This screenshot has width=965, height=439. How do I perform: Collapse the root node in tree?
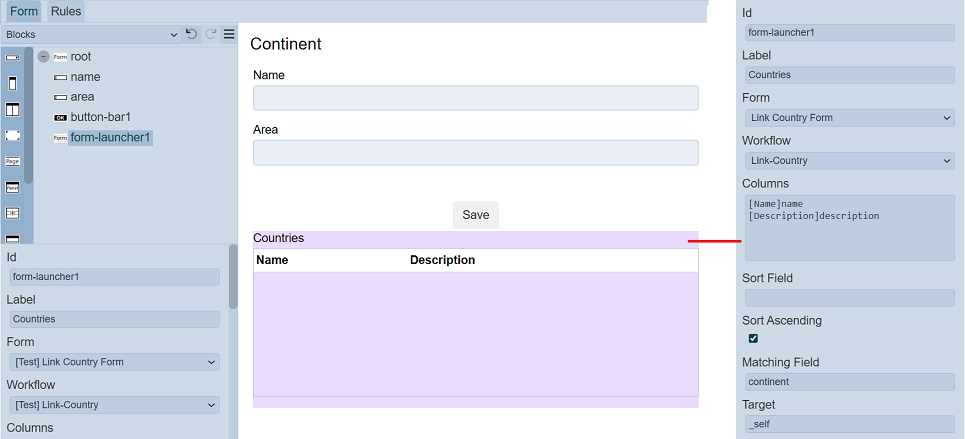point(43,57)
